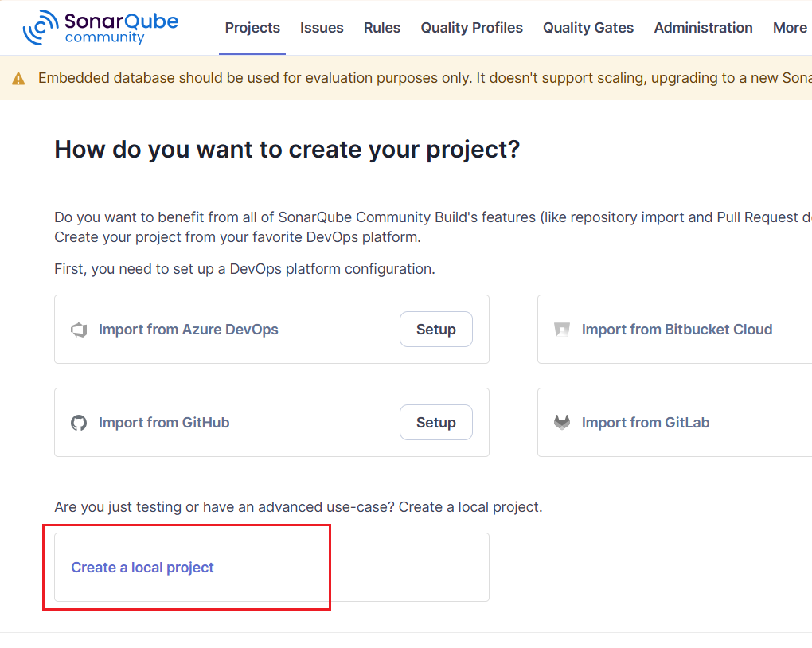This screenshot has height=648, width=812.
Task: Click the 'First, you need to set up' sentence
Action: coord(245,269)
